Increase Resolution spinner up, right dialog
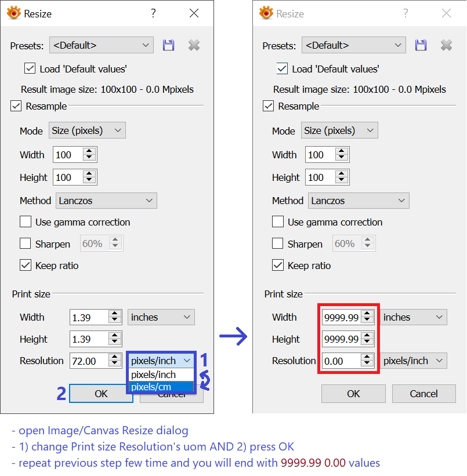 (367, 357)
